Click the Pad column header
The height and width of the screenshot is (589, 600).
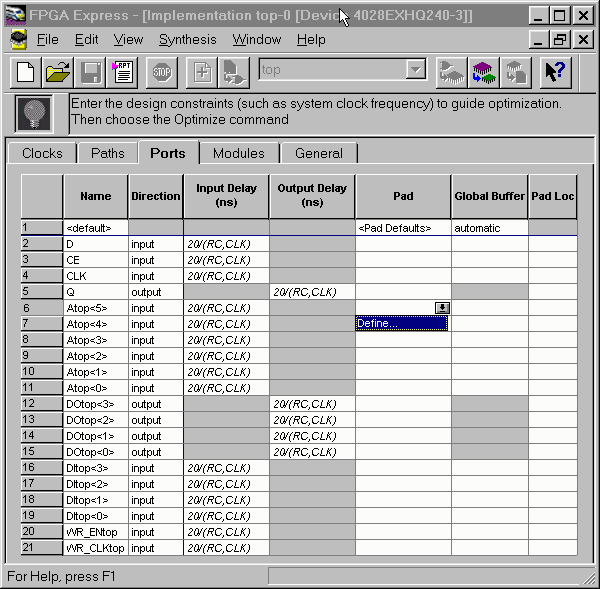(403, 196)
